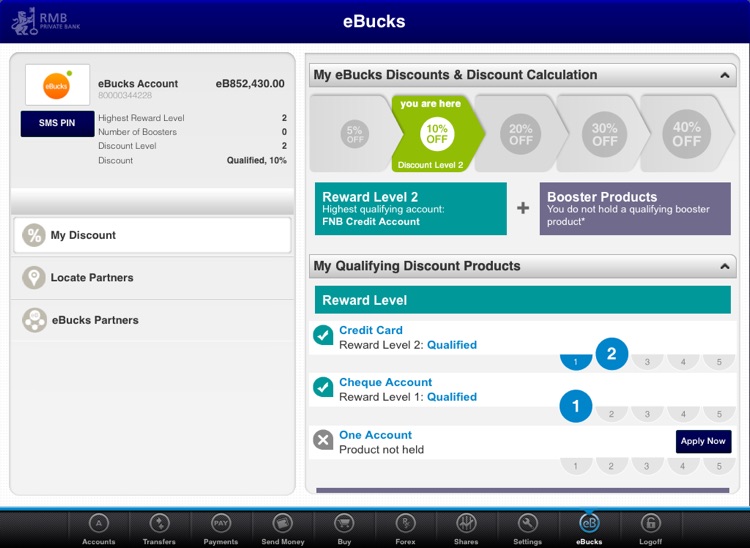This screenshot has height=548, width=750.
Task: Tap the Highest Reward Level row
Action: [x=192, y=118]
